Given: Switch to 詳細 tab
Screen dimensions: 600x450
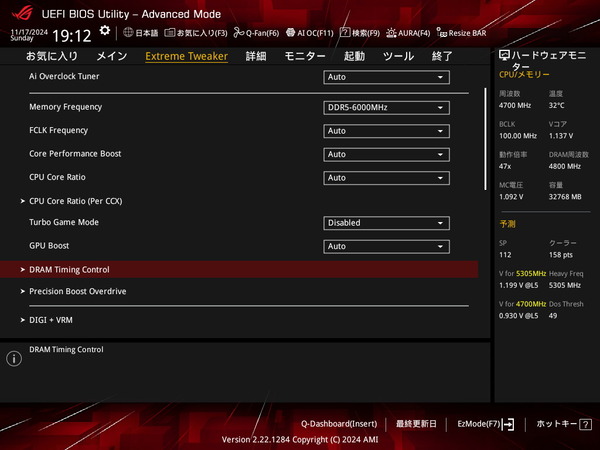Looking at the screenshot, I should click(x=256, y=56).
